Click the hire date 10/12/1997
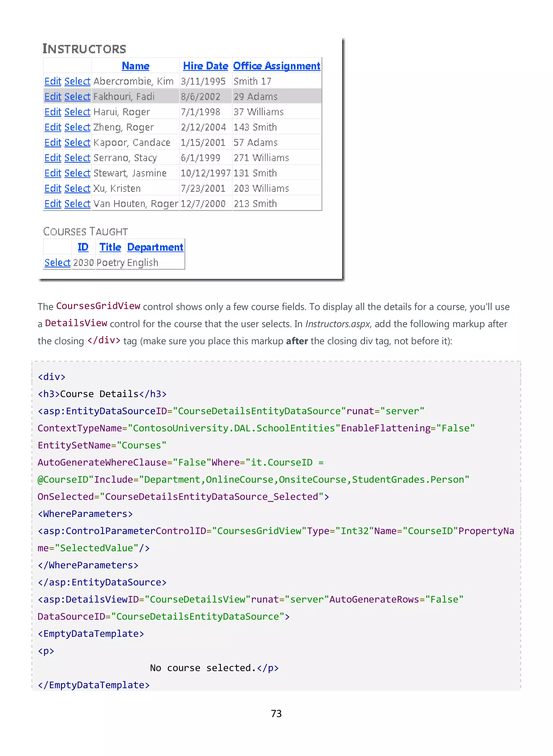Screen dimensions: 553x756 [x=205, y=173]
